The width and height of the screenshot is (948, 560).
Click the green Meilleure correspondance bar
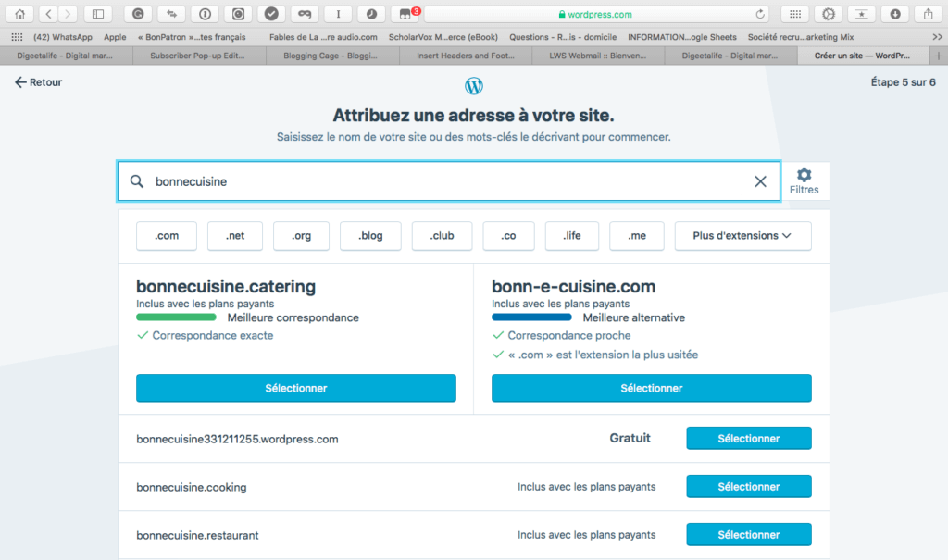pos(176,317)
